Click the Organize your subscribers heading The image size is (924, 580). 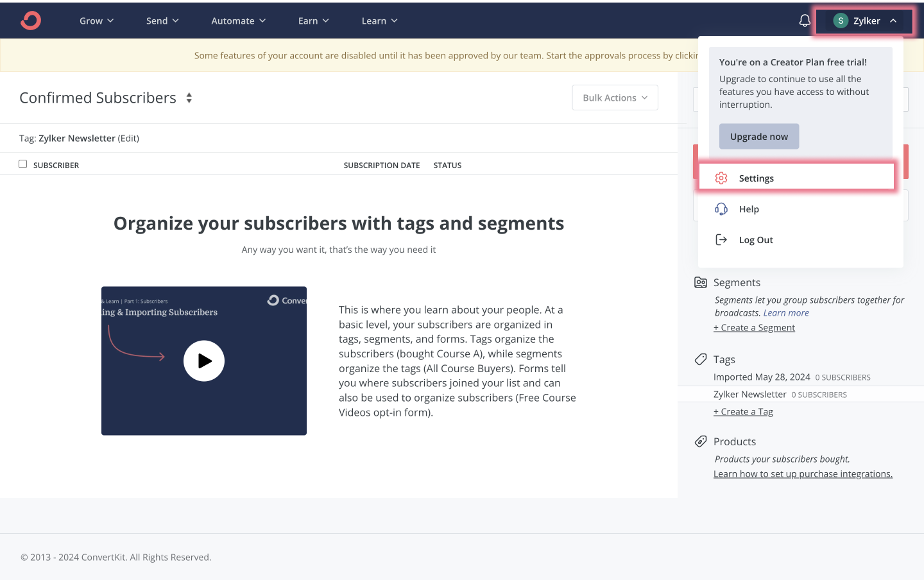(339, 223)
